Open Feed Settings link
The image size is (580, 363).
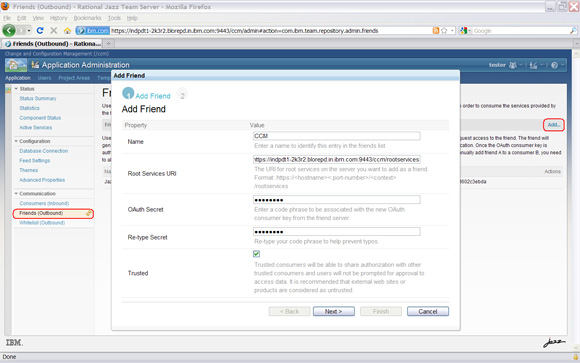tap(34, 161)
